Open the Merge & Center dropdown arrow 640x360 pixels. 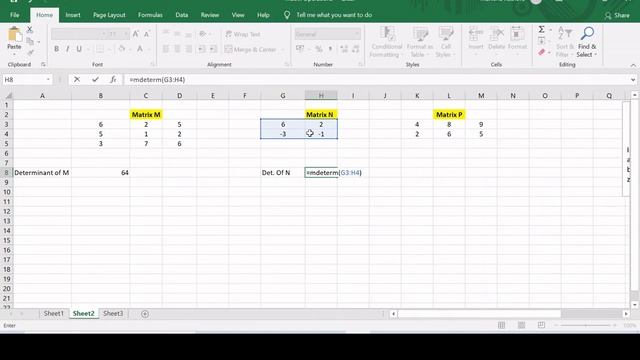point(282,49)
